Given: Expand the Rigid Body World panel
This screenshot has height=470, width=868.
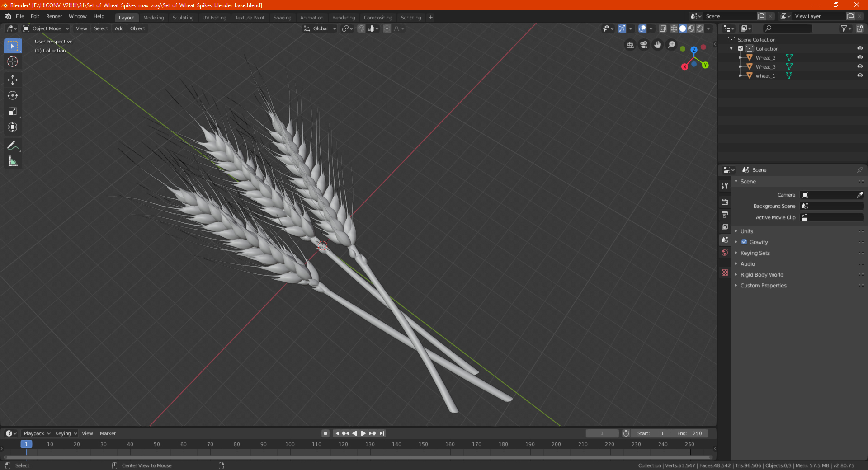Looking at the screenshot, I should click(x=762, y=274).
